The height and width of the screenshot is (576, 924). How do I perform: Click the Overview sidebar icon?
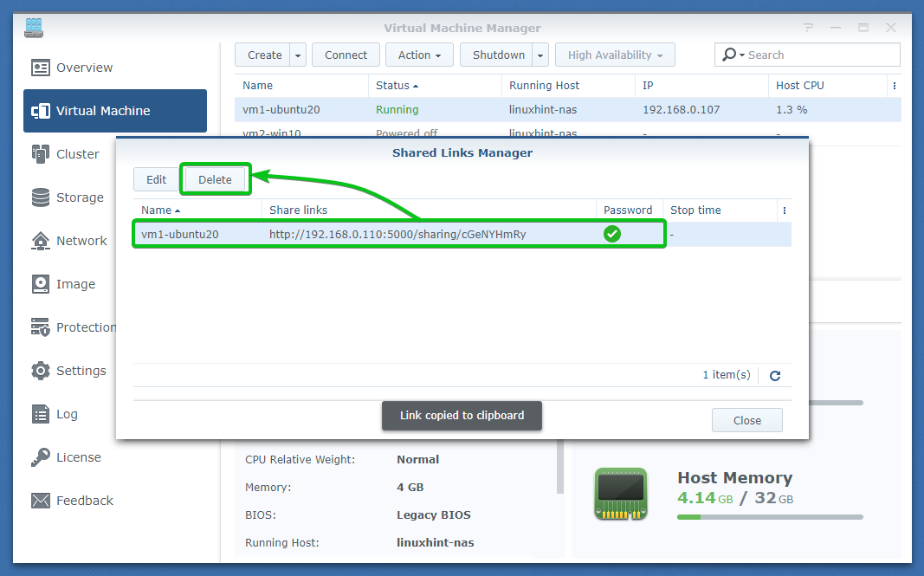click(x=41, y=68)
